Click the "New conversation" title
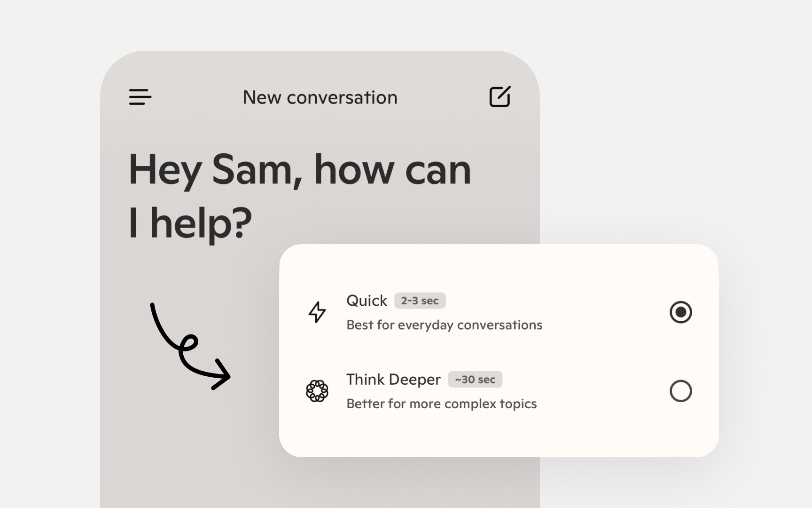812x508 pixels. pyautogui.click(x=320, y=97)
